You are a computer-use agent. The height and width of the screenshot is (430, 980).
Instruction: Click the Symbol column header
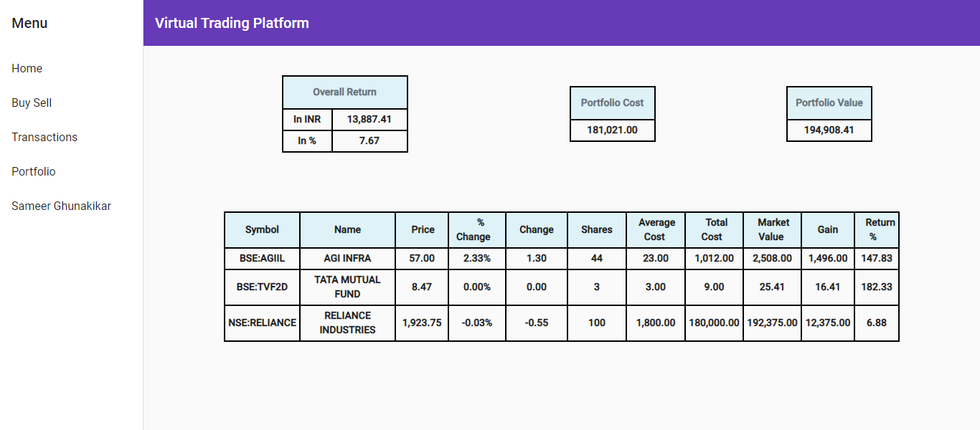click(x=262, y=229)
